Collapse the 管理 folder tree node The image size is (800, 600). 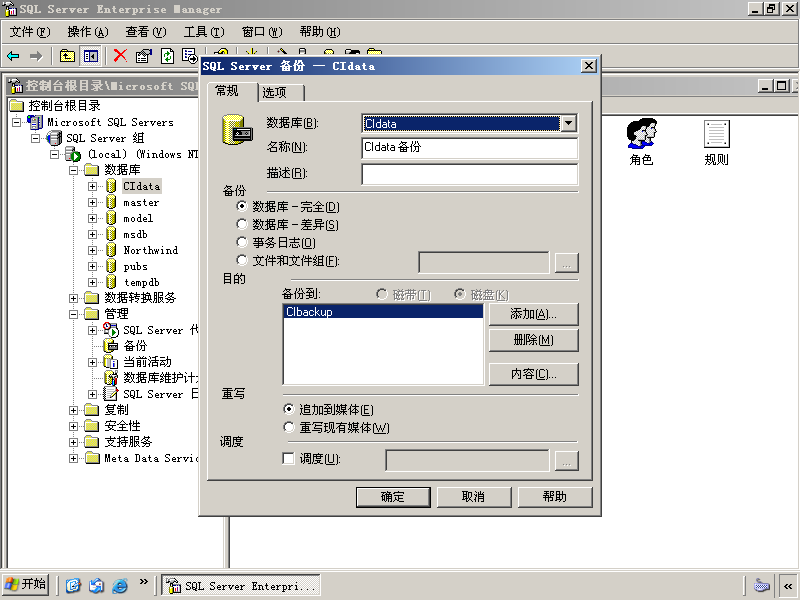point(73,314)
